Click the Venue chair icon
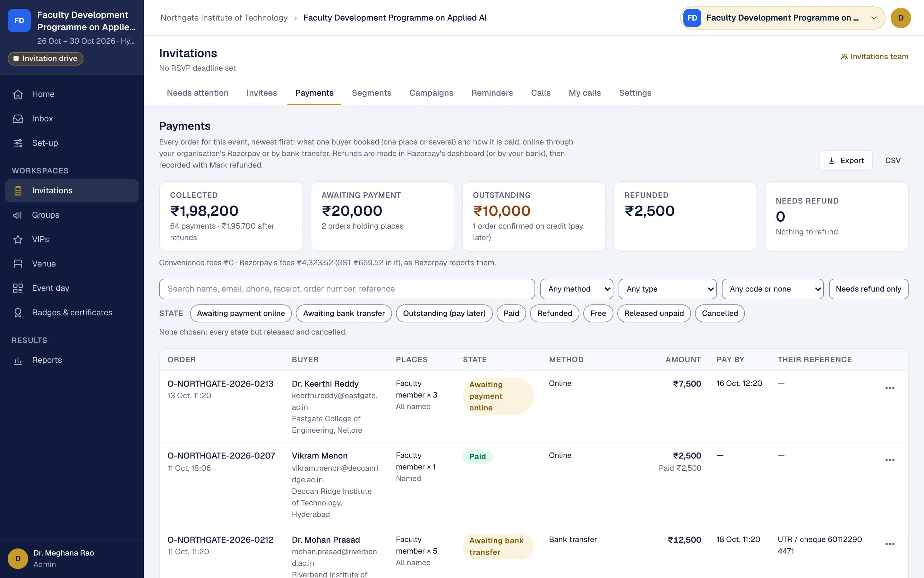The image size is (924, 578). pos(18,264)
